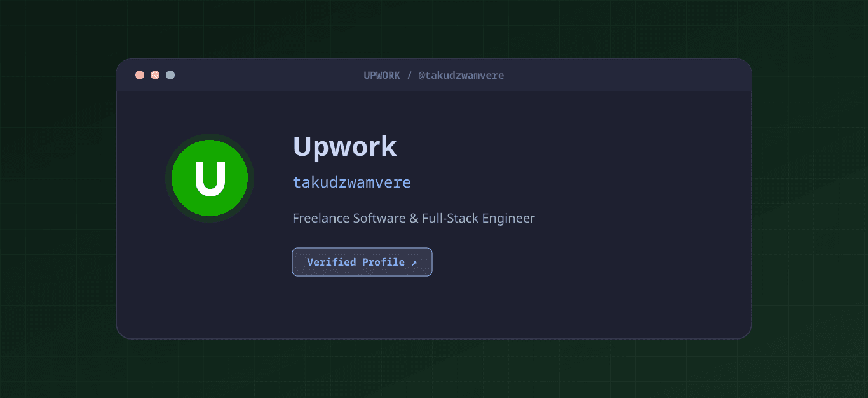868x398 pixels.
Task: Click the orange window dot
Action: 155,75
